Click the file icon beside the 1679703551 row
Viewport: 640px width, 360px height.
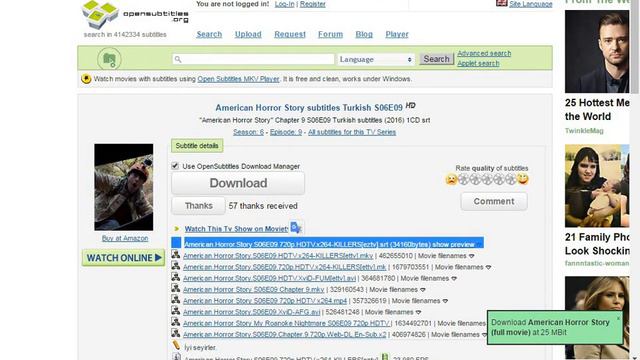point(176,266)
